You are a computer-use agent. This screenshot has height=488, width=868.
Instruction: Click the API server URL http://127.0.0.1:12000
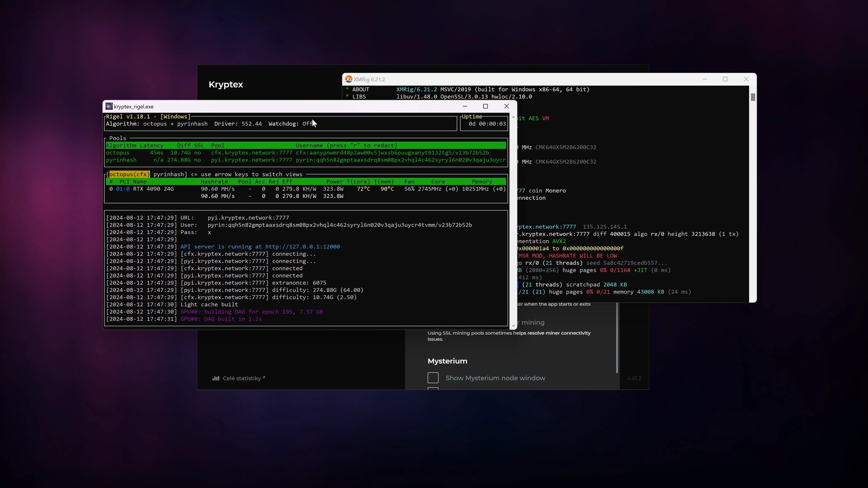click(x=302, y=246)
